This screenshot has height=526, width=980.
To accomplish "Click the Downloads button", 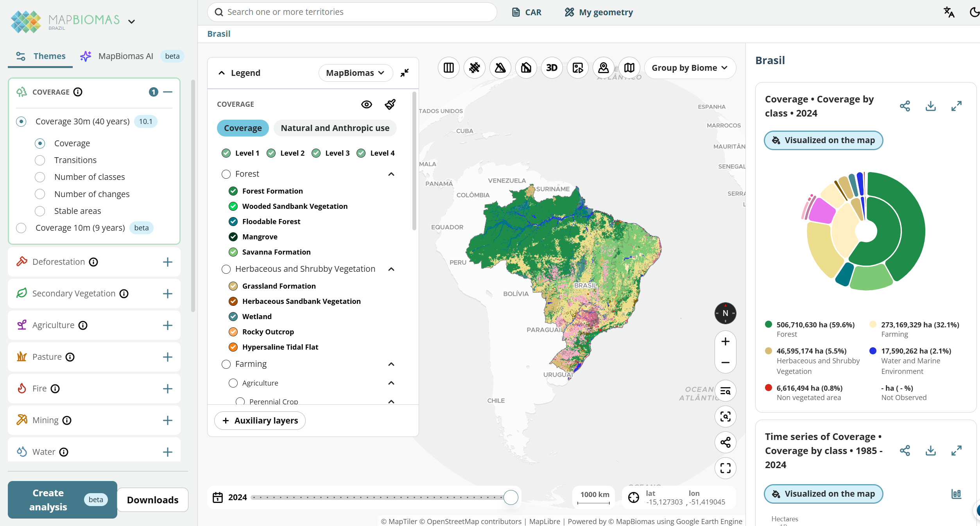I will click(152, 500).
